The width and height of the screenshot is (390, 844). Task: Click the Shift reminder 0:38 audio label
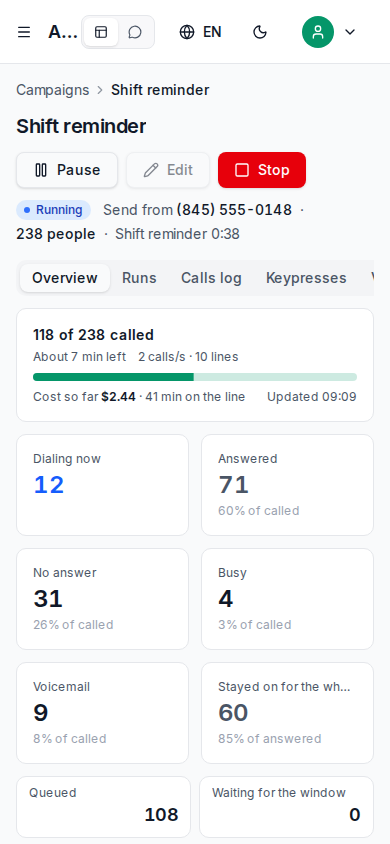click(178, 234)
